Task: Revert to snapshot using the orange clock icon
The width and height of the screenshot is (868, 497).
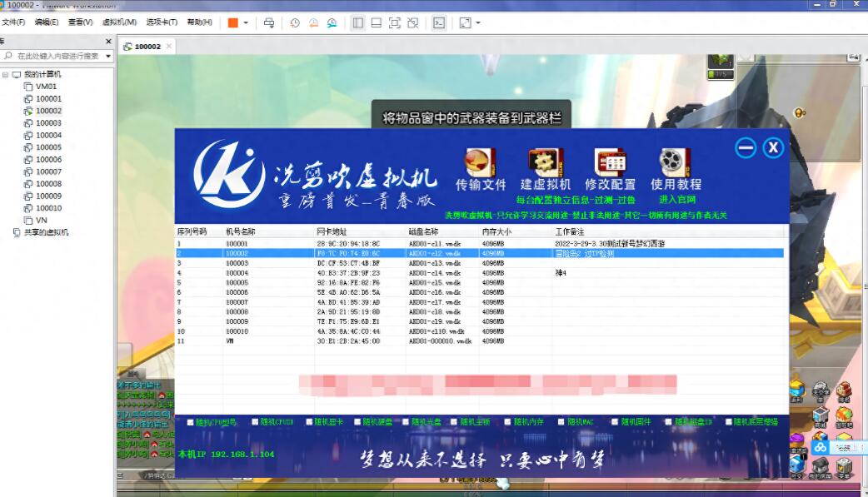Action: point(313,22)
